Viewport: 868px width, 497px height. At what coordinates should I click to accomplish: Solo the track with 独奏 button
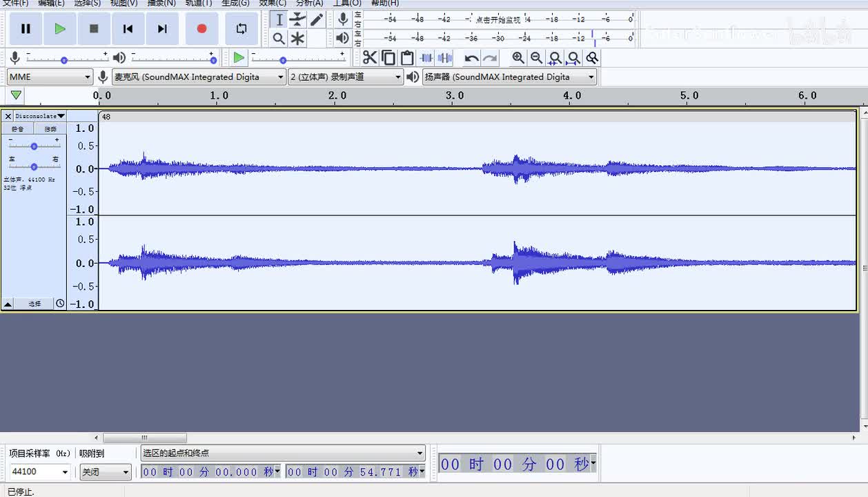50,129
